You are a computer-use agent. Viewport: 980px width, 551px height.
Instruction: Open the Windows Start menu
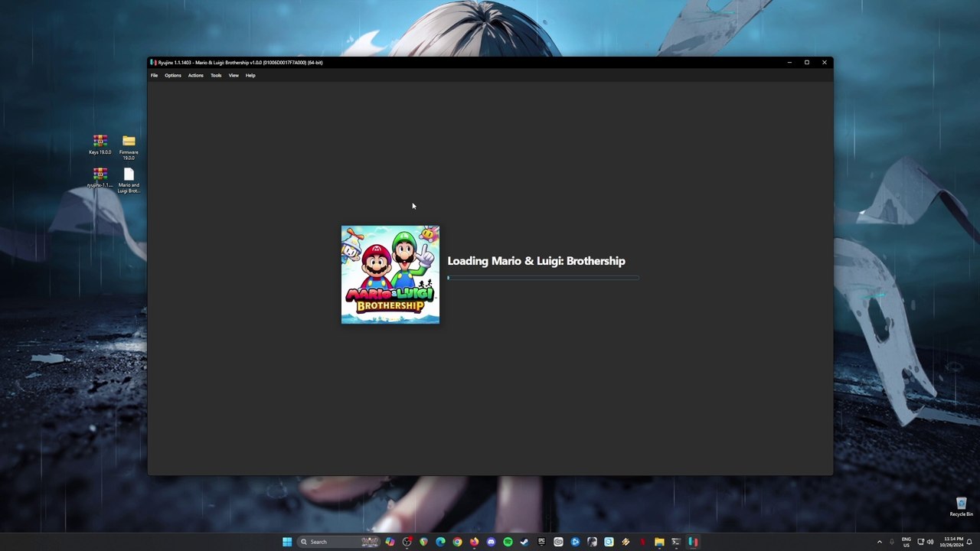[287, 542]
